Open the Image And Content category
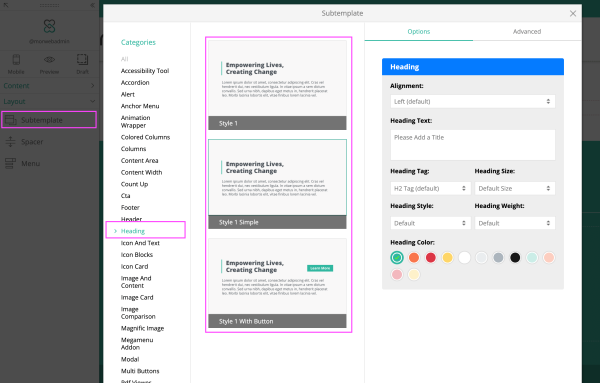Viewport: 600px width, 383px height. (x=136, y=282)
